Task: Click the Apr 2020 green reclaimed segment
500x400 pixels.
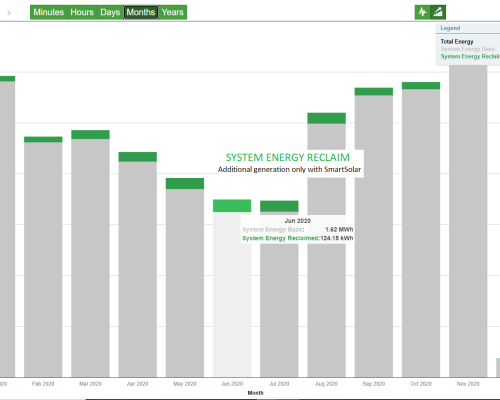Action: tap(138, 157)
